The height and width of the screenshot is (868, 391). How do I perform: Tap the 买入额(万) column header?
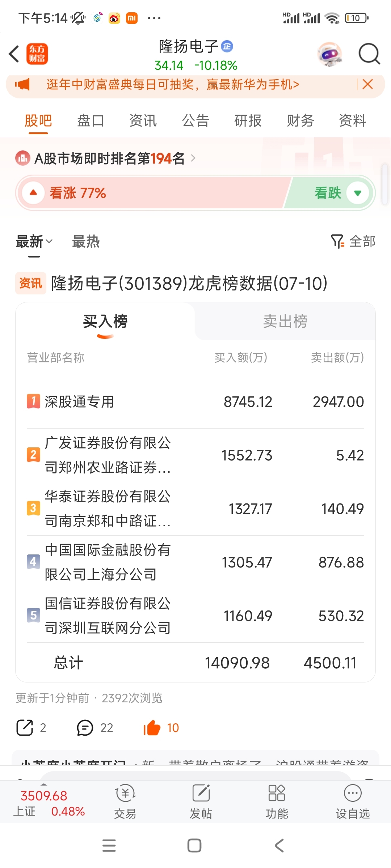coord(241,358)
